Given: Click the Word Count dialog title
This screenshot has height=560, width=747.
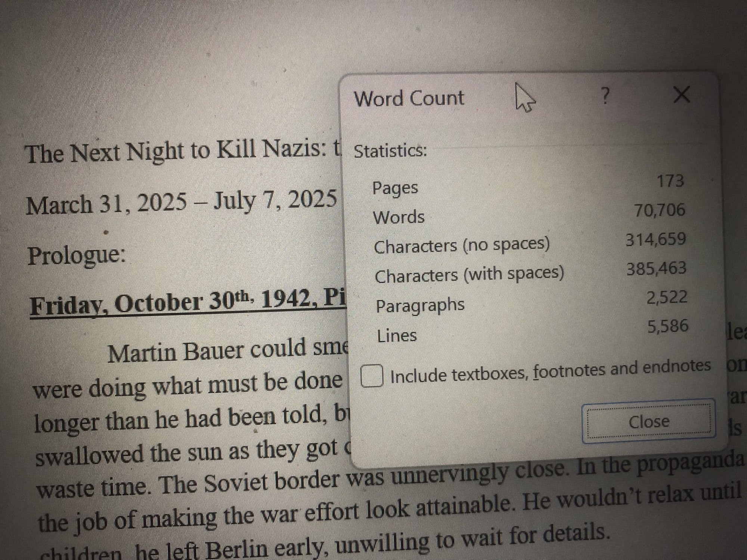Looking at the screenshot, I should tap(409, 99).
